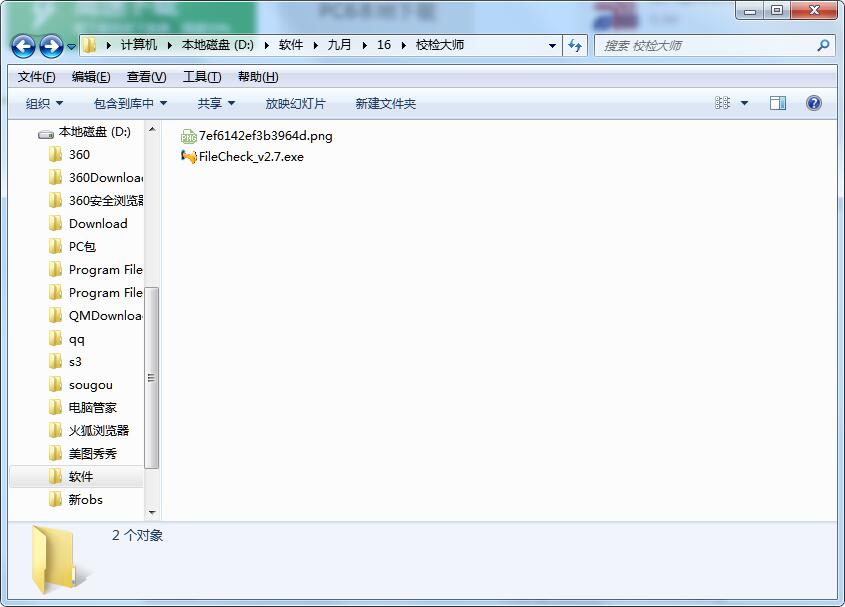Click 16 in the address path
The width and height of the screenshot is (845, 607).
[x=384, y=45]
